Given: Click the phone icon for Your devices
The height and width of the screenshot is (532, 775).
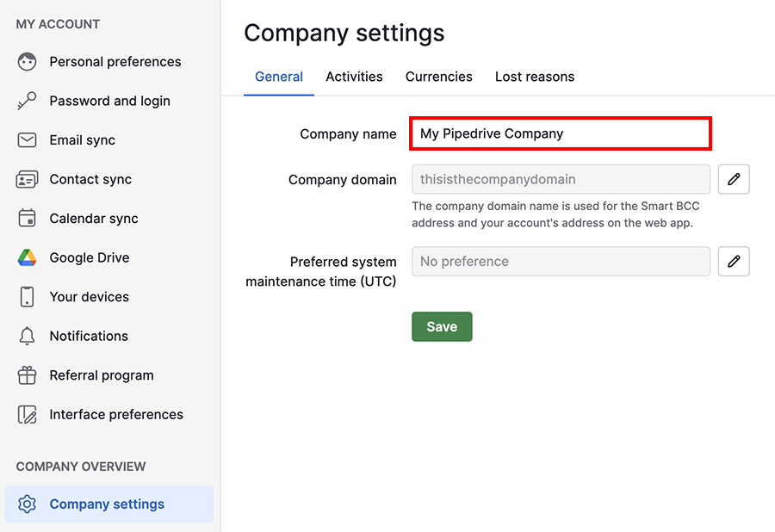Looking at the screenshot, I should [x=27, y=297].
